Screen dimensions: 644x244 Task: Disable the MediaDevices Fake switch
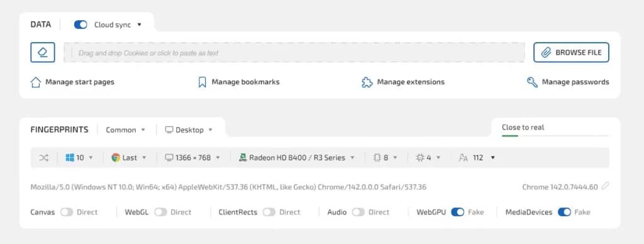point(564,213)
